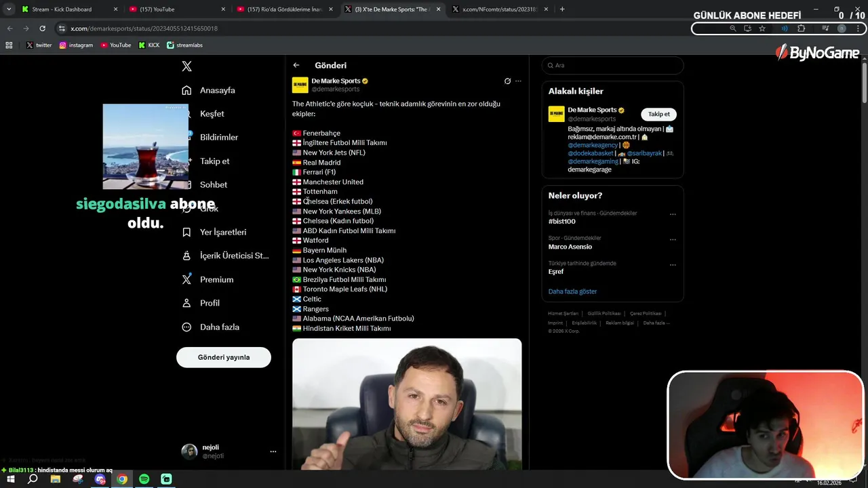Open instagram bookmark shortcut
Viewport: 868px width, 488px height.
pyautogui.click(x=76, y=45)
